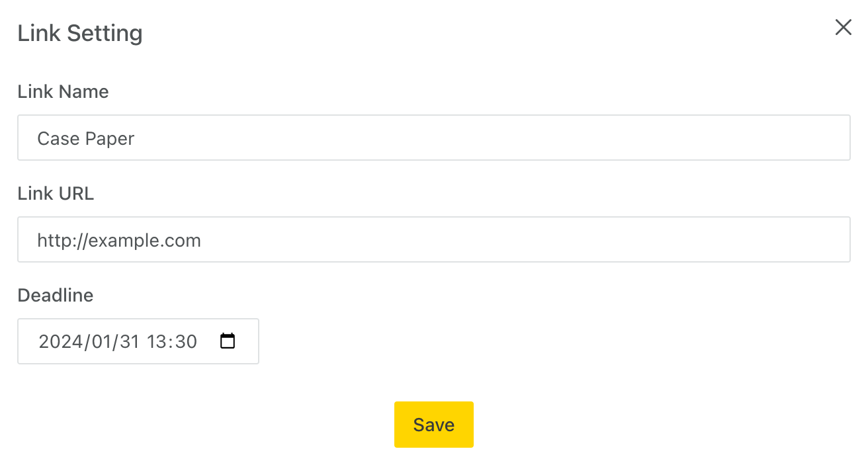Focus the Link URL input field

click(x=434, y=239)
